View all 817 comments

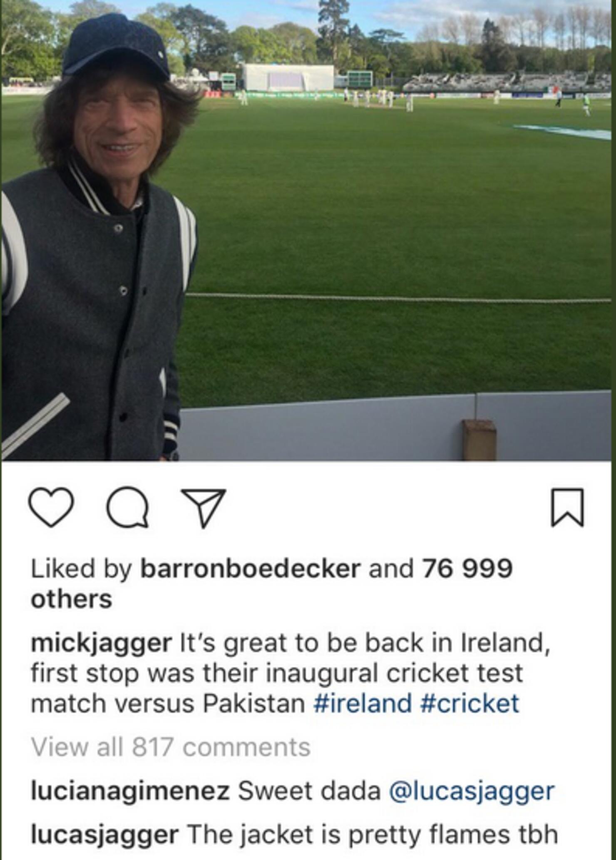tap(171, 747)
